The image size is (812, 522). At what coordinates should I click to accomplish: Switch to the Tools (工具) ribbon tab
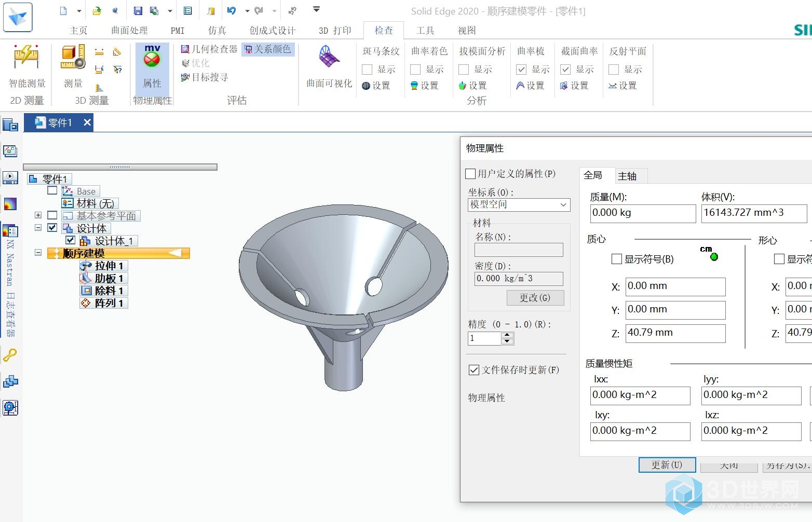click(425, 31)
